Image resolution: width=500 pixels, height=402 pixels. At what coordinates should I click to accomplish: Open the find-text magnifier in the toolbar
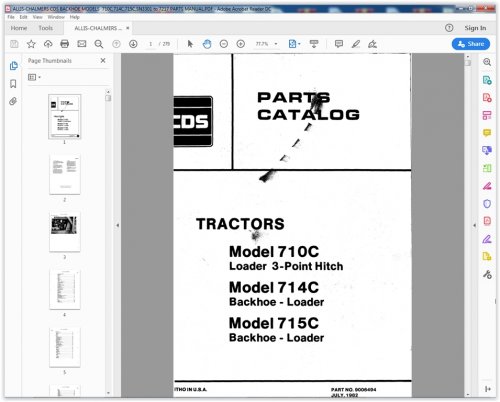[99, 44]
